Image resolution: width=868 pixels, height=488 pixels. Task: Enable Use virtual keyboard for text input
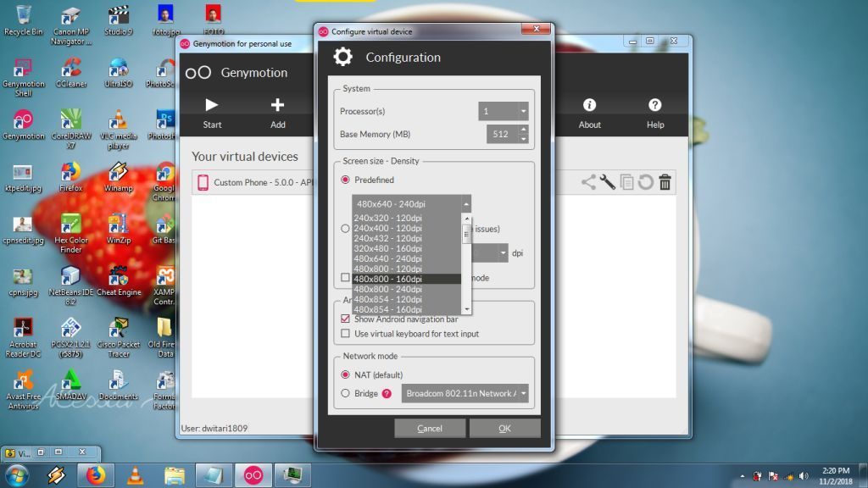point(346,334)
